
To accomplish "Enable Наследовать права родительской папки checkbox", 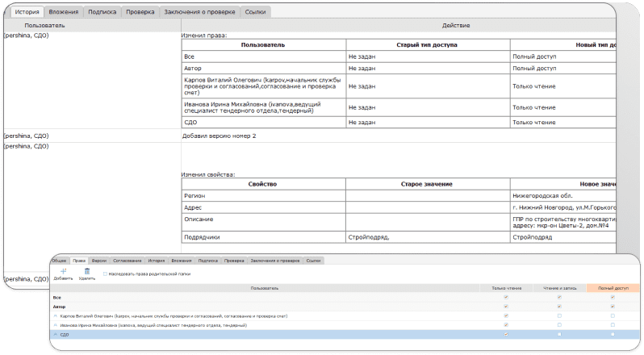I will coord(105,274).
